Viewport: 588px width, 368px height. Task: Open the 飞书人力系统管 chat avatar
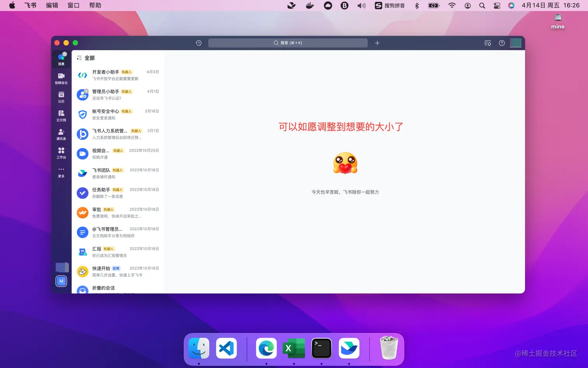(x=82, y=134)
